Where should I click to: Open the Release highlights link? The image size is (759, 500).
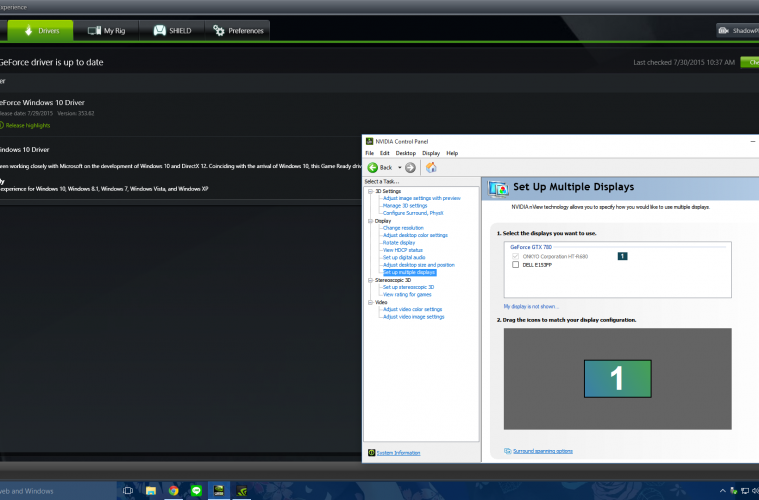tap(28, 125)
